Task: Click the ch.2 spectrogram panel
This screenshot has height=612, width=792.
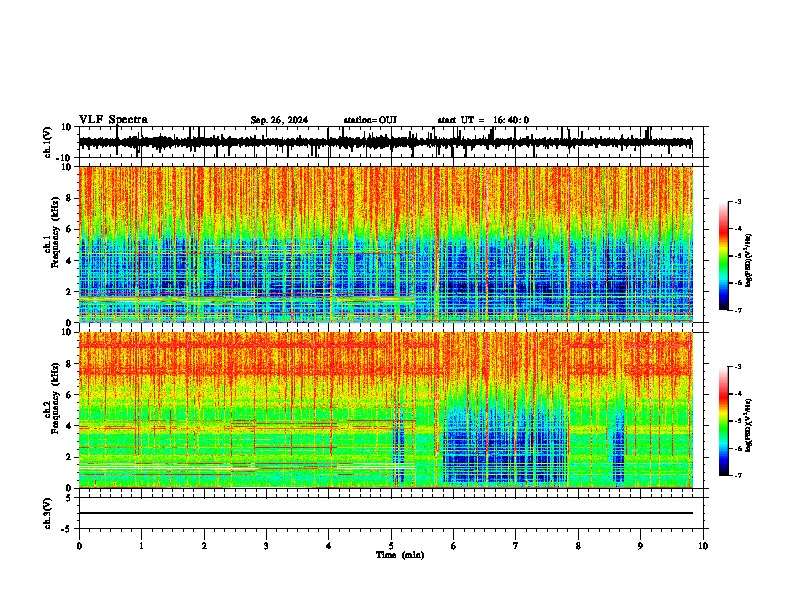Action: click(385, 410)
